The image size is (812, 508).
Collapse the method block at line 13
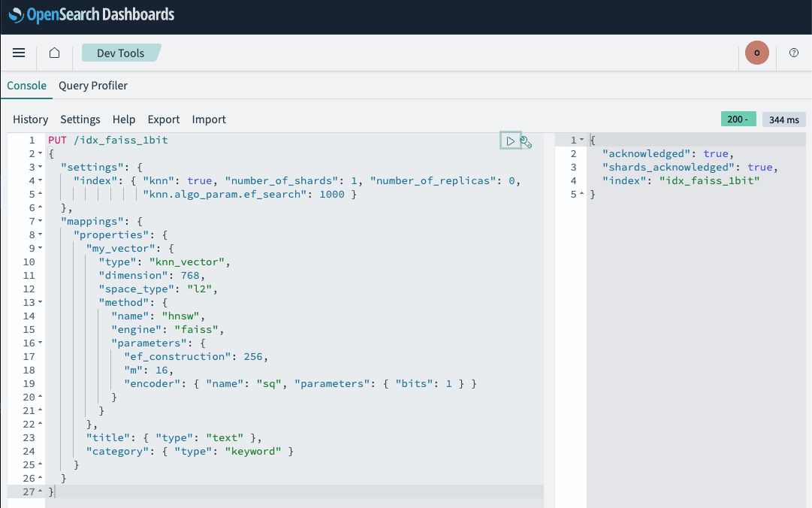(x=41, y=302)
